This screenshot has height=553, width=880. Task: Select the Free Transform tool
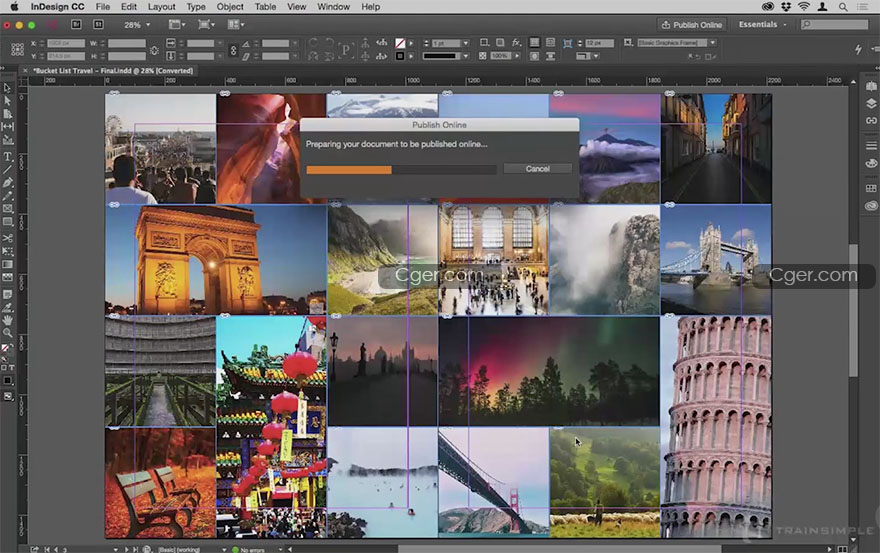7,251
